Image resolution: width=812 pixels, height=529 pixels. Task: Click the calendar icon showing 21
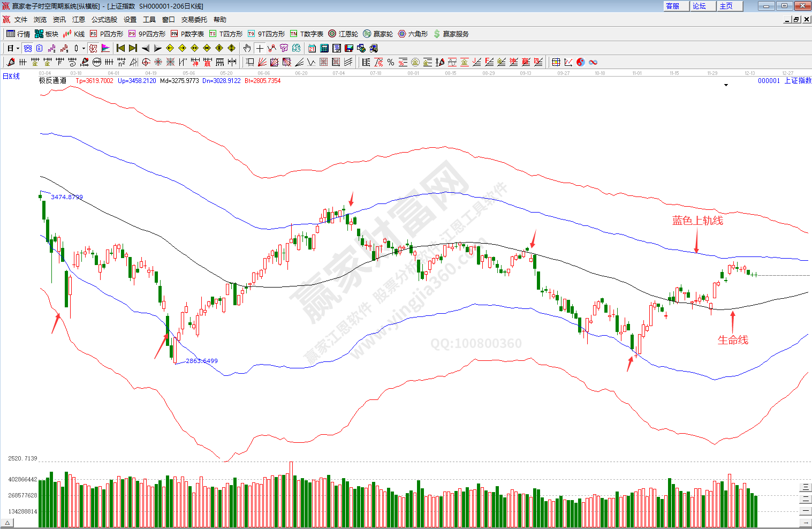312,48
